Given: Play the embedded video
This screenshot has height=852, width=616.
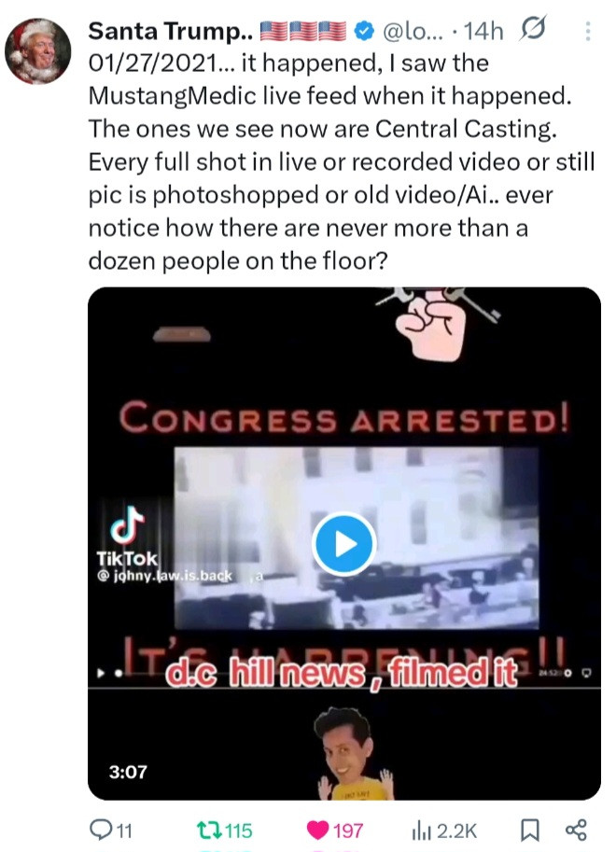Looking at the screenshot, I should click(343, 544).
